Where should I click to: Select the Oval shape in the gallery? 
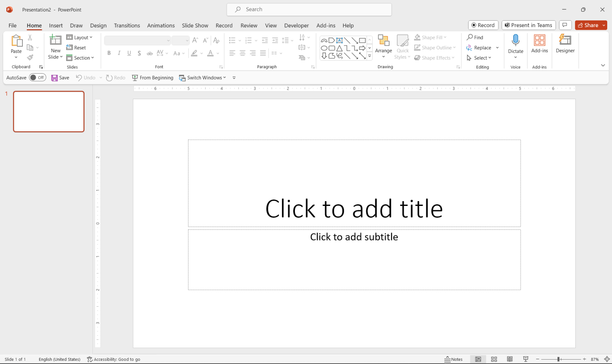point(325,48)
